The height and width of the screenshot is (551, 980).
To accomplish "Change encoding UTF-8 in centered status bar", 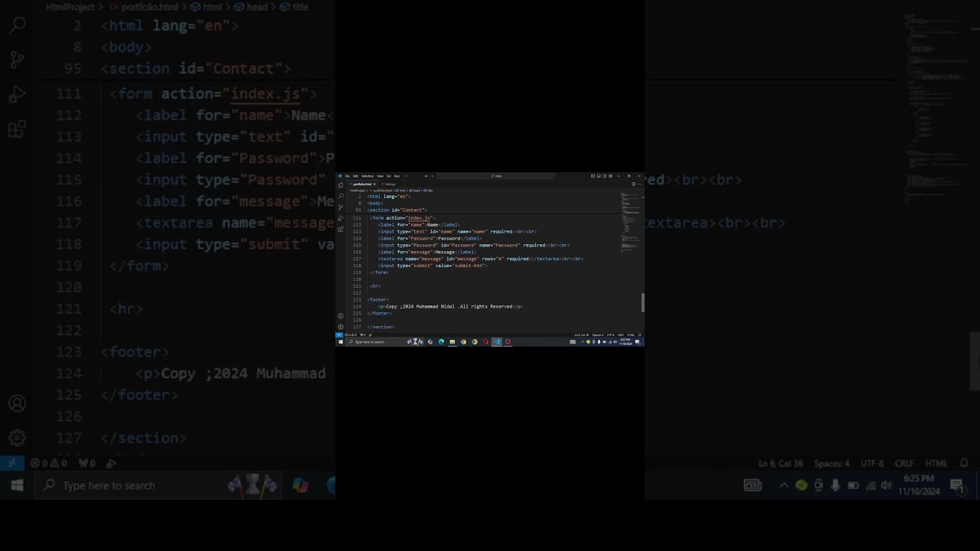I will point(611,334).
